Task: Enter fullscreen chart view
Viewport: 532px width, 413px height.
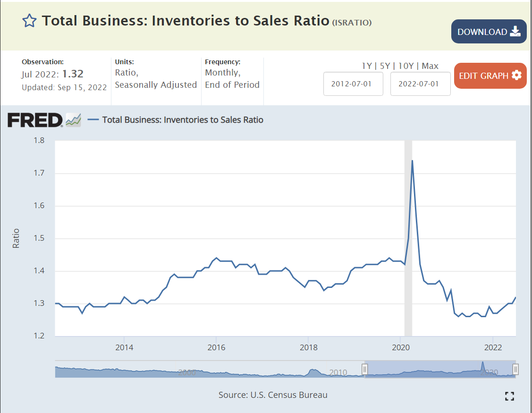Action: pos(509,396)
